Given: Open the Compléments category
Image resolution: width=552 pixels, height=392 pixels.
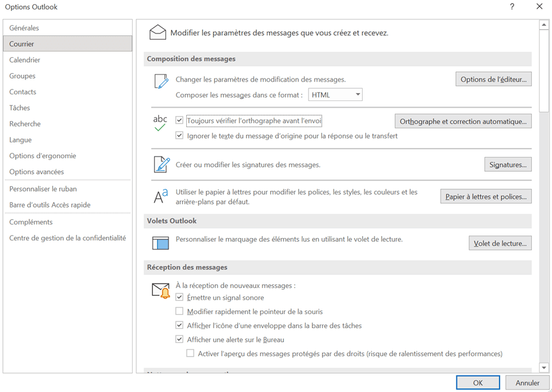Looking at the screenshot, I should click(68, 222).
